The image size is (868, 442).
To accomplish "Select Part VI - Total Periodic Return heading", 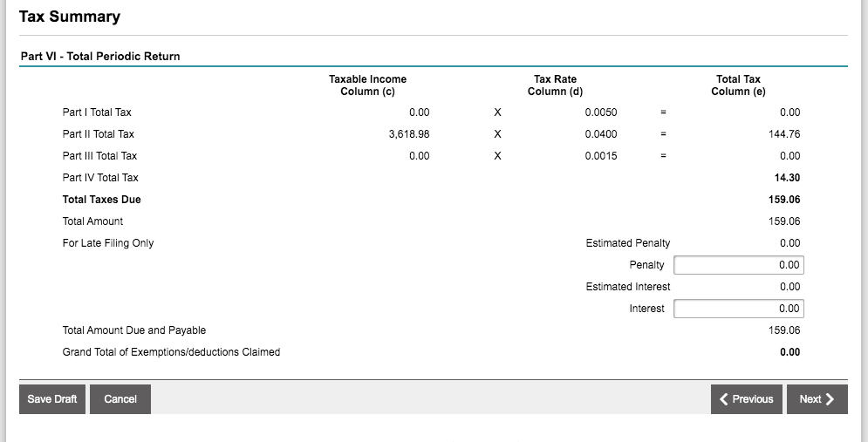I will point(100,57).
